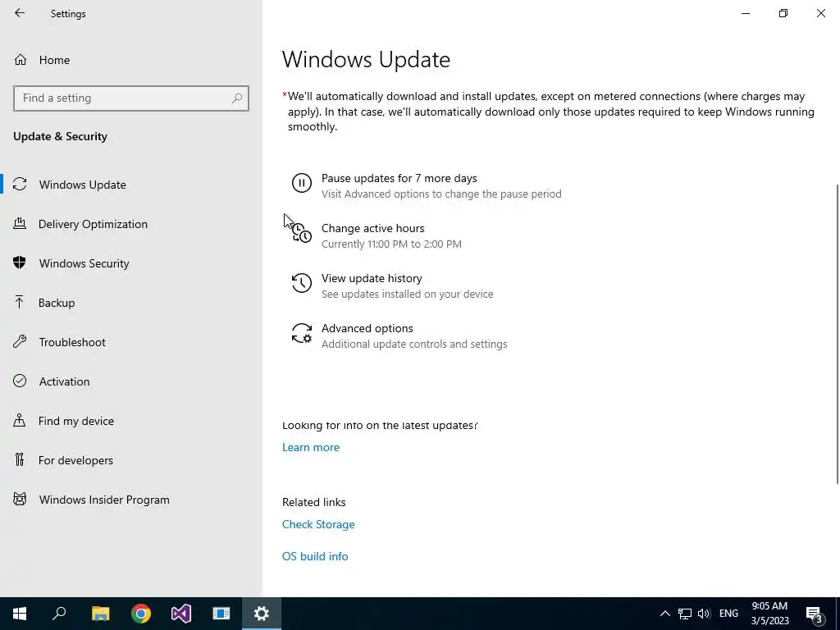
Task: Click the sync icon beside Windows Update
Action: click(20, 185)
